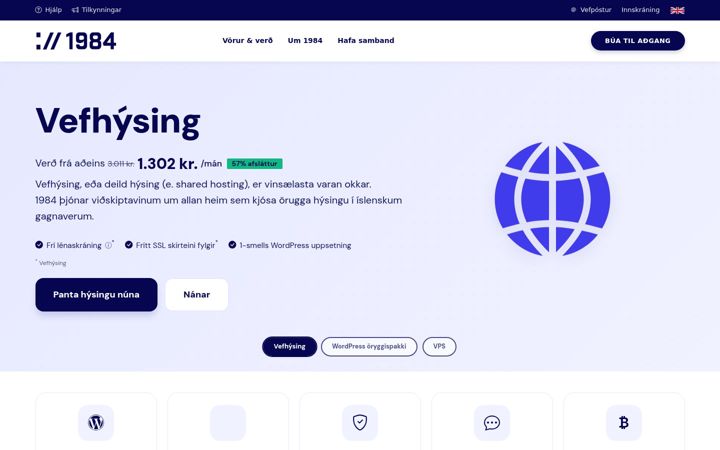The height and width of the screenshot is (450, 720).
Task: Click the Bitcoin card icon
Action: [624, 422]
